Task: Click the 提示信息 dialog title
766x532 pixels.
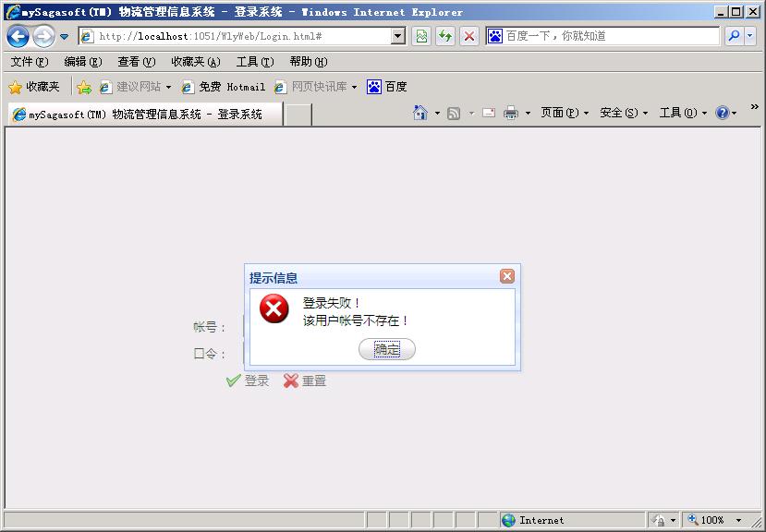Action: (x=274, y=278)
